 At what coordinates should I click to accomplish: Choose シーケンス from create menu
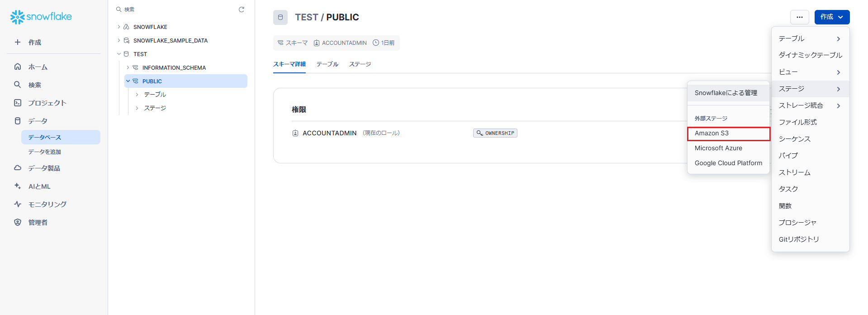click(810, 139)
